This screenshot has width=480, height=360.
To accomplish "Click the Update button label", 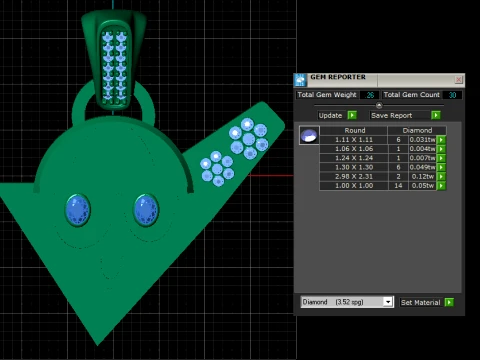I will click(x=330, y=115).
